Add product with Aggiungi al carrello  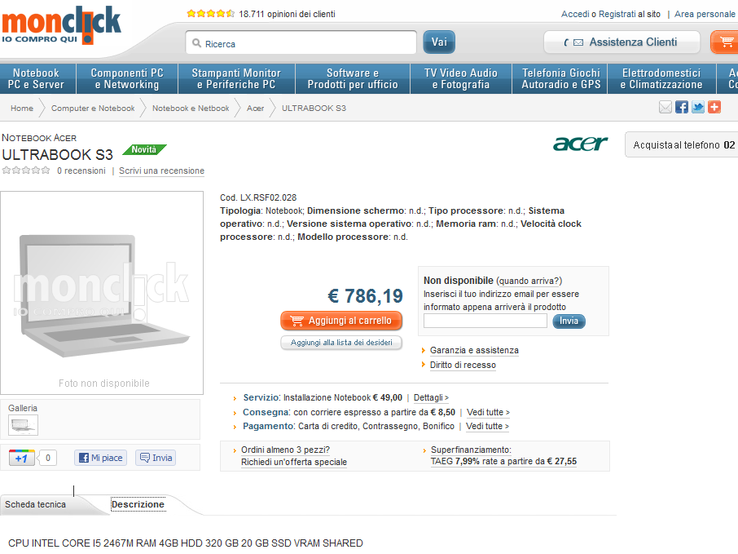point(341,321)
